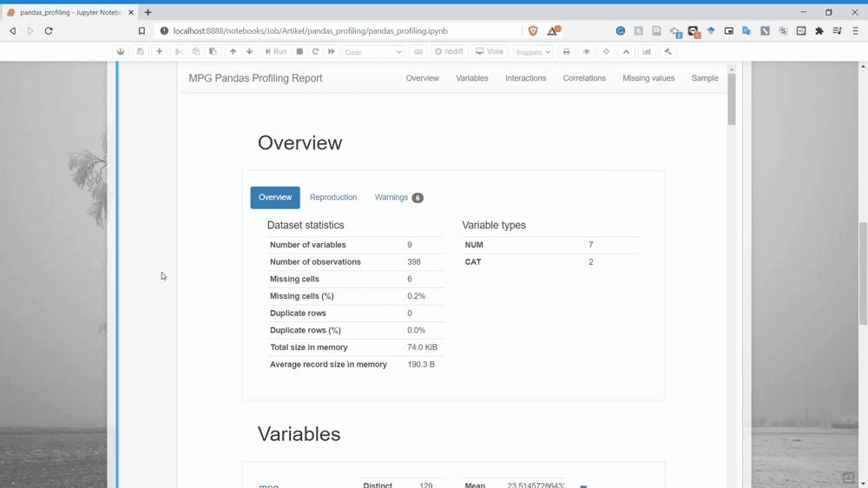Click the MPG Pandas Profiling Report title
The image size is (868, 488).
tap(255, 78)
